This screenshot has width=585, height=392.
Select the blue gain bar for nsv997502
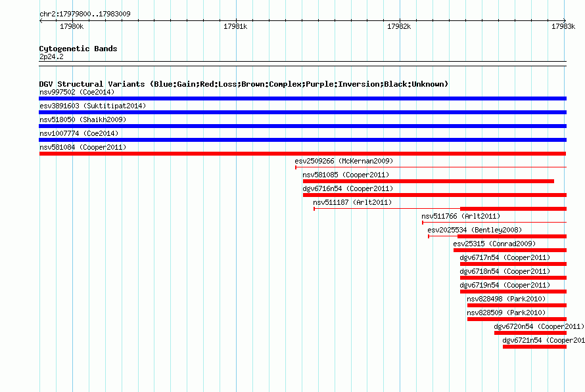tap(302, 98)
